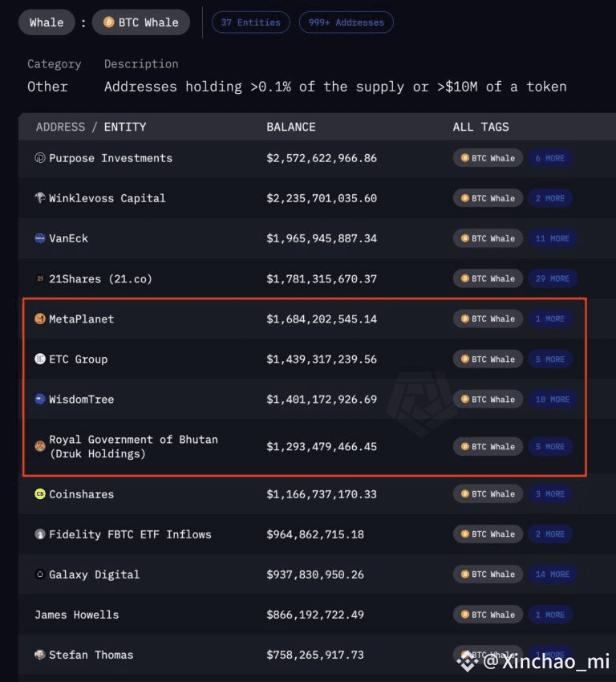Viewport: 616px width, 682px height.
Task: Click the Galaxy Digital logo icon
Action: pyautogui.click(x=40, y=574)
